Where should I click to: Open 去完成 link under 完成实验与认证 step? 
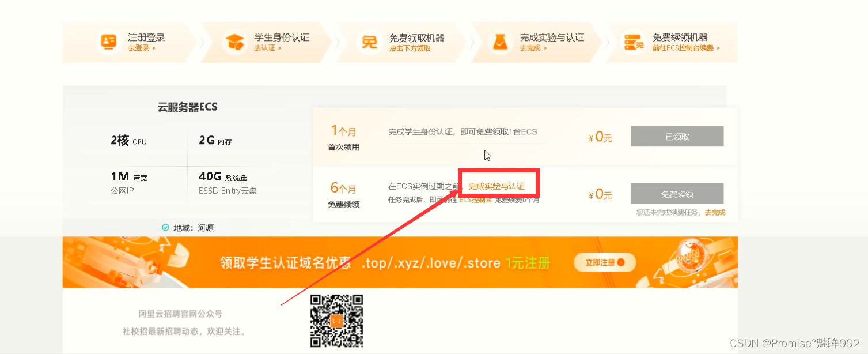pyautogui.click(x=533, y=48)
